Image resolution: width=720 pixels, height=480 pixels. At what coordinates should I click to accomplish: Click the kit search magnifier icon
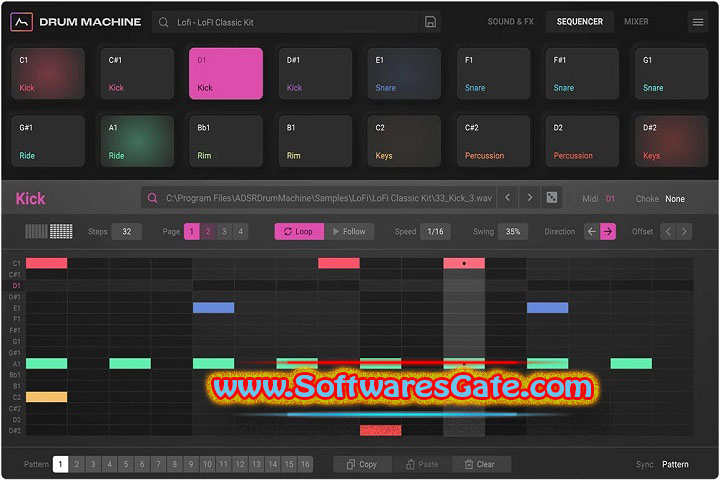click(163, 22)
